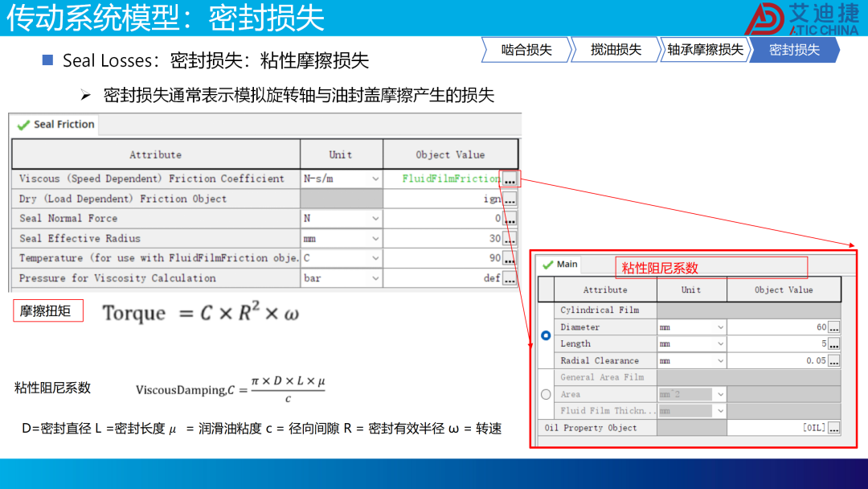Viewport: 868px width, 489px height.
Task: Click the 传动系统模型：密封损失 slide title
Action: [165, 18]
